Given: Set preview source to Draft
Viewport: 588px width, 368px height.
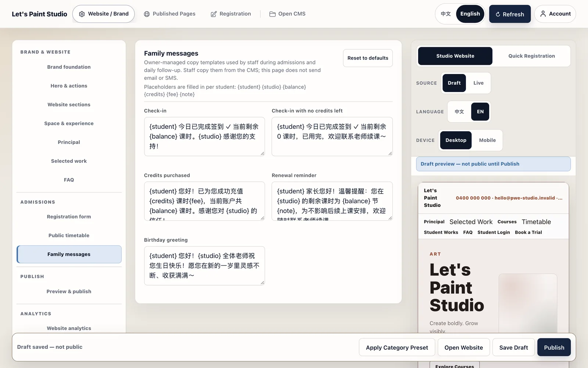Looking at the screenshot, I should (x=454, y=83).
